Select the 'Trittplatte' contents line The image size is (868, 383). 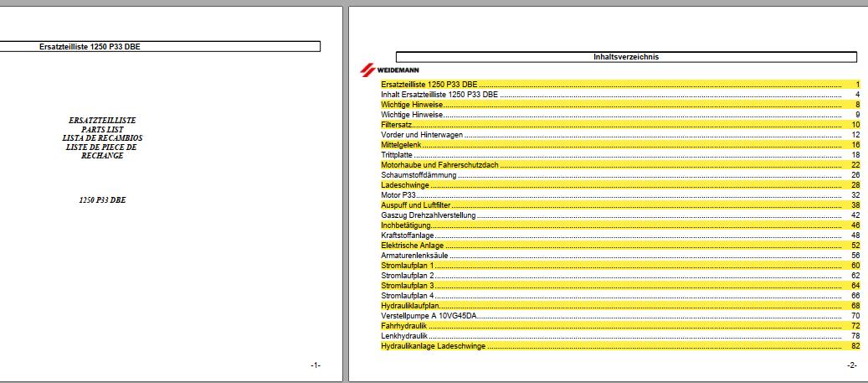(x=620, y=155)
